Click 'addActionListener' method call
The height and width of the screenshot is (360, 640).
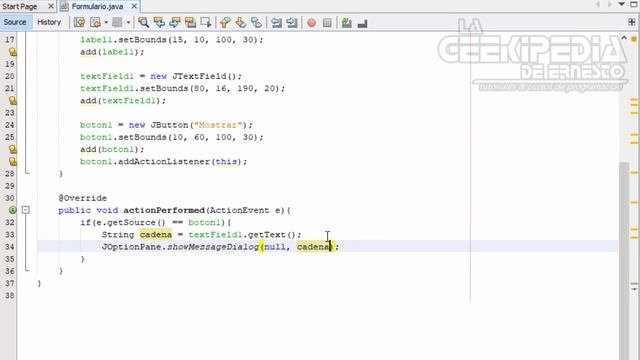164,162
